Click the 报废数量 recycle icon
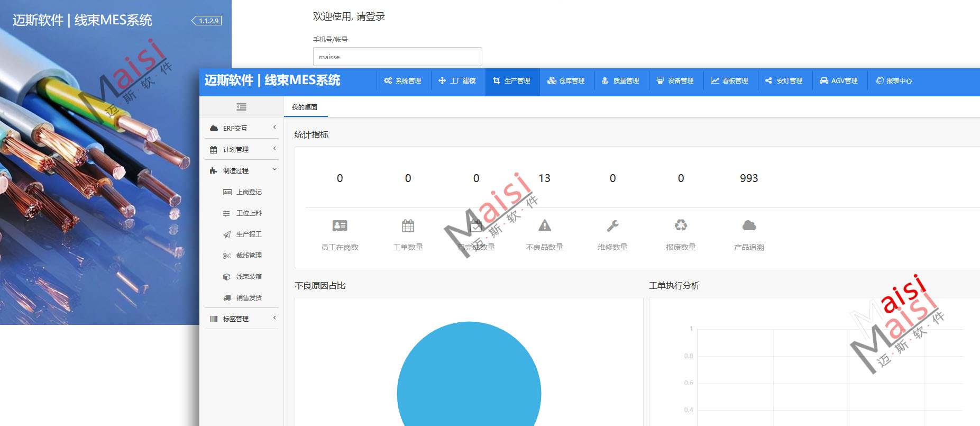The height and width of the screenshot is (426, 980). pyautogui.click(x=681, y=226)
